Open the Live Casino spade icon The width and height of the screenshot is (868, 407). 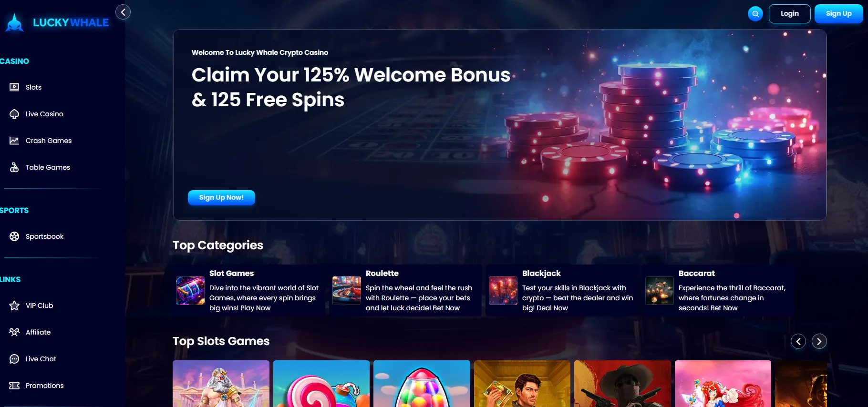pyautogui.click(x=14, y=114)
